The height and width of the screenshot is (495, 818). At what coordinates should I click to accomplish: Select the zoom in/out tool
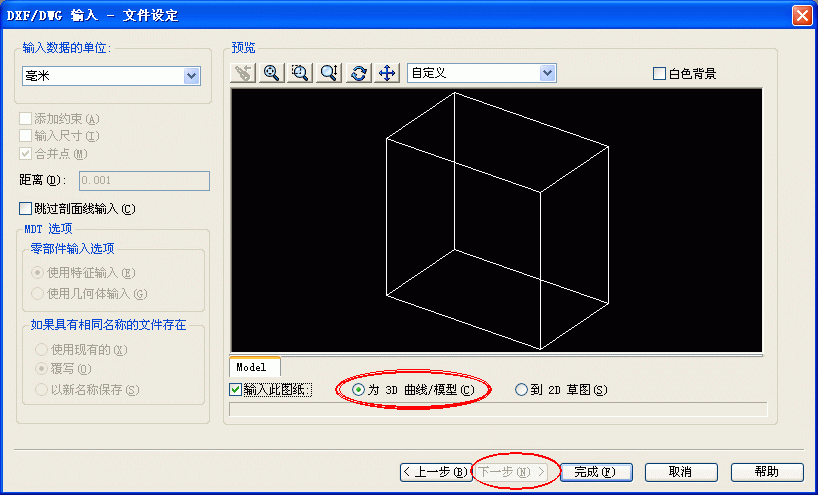(329, 73)
